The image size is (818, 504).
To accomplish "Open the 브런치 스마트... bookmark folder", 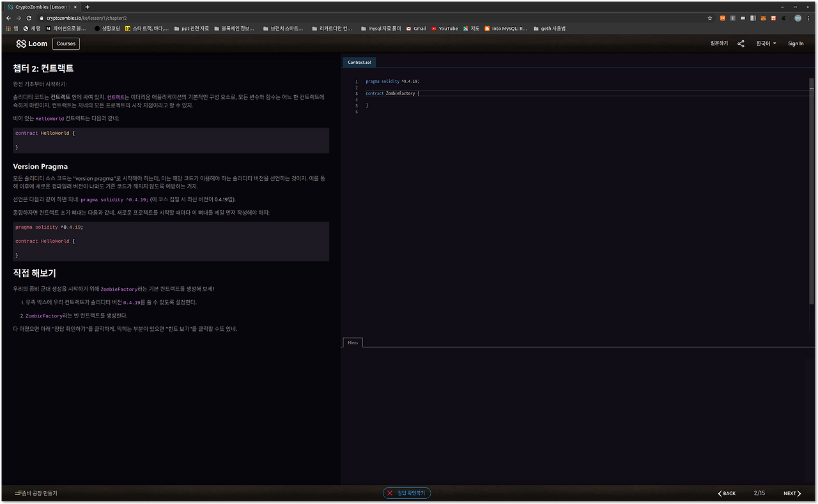I will [x=284, y=28].
